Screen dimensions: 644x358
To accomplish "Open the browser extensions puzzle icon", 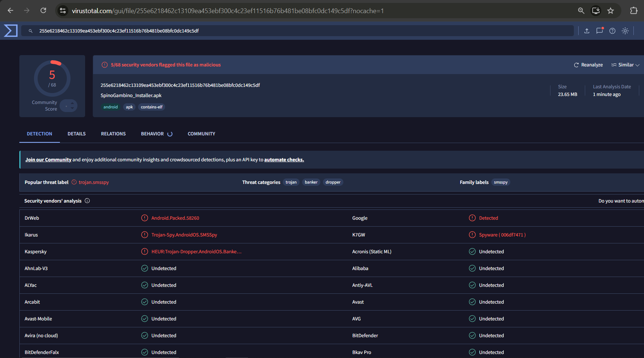I will click(634, 11).
